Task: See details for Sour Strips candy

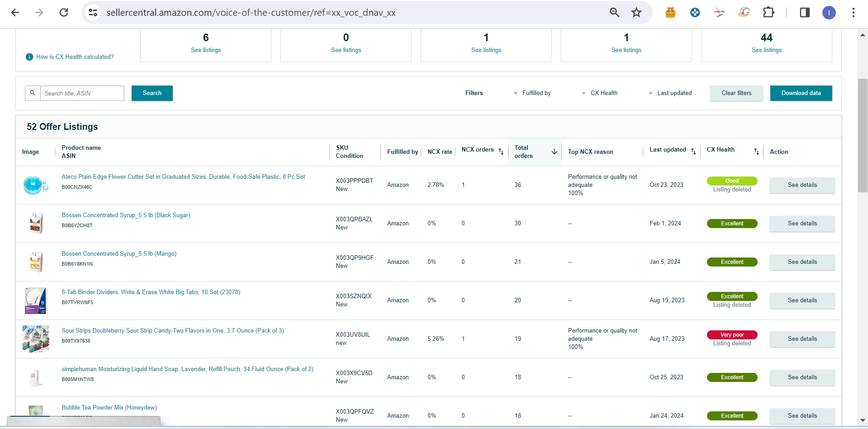Action: click(x=802, y=339)
